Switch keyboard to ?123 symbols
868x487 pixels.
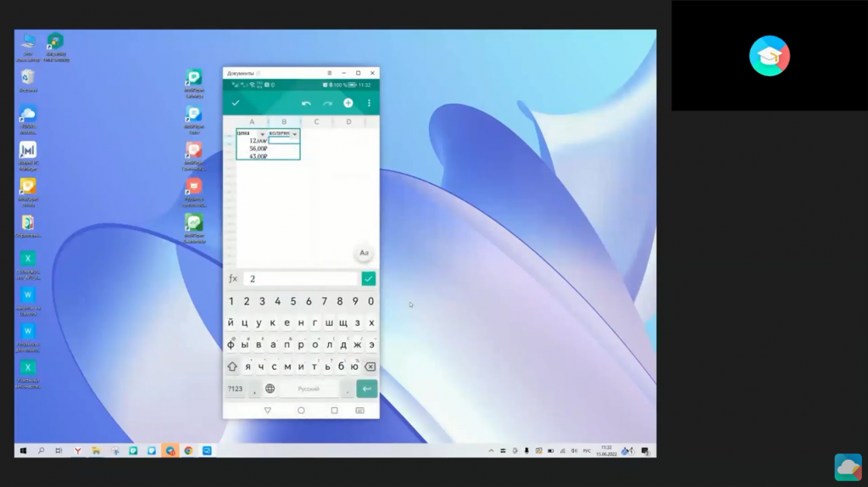[236, 389]
